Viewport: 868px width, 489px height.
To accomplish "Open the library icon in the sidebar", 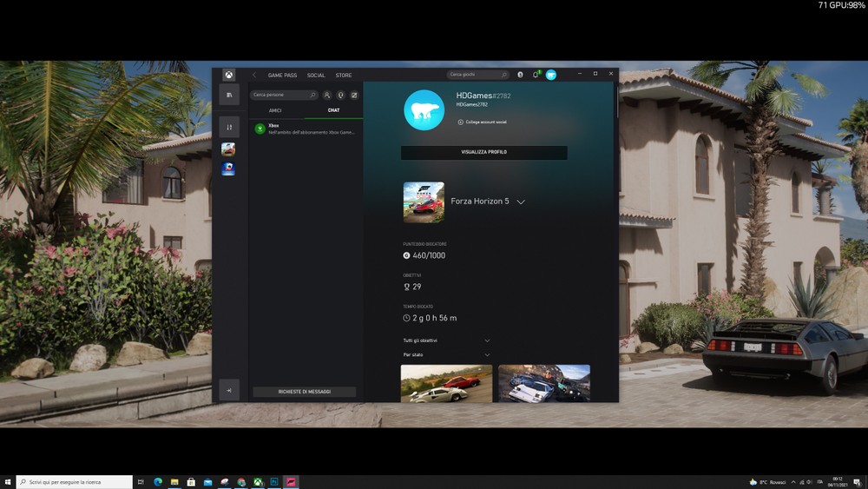I will click(x=229, y=95).
